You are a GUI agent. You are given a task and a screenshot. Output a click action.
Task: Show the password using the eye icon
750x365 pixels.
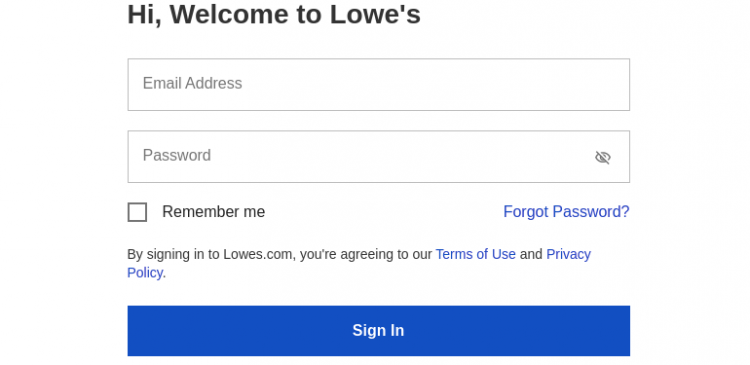point(602,157)
